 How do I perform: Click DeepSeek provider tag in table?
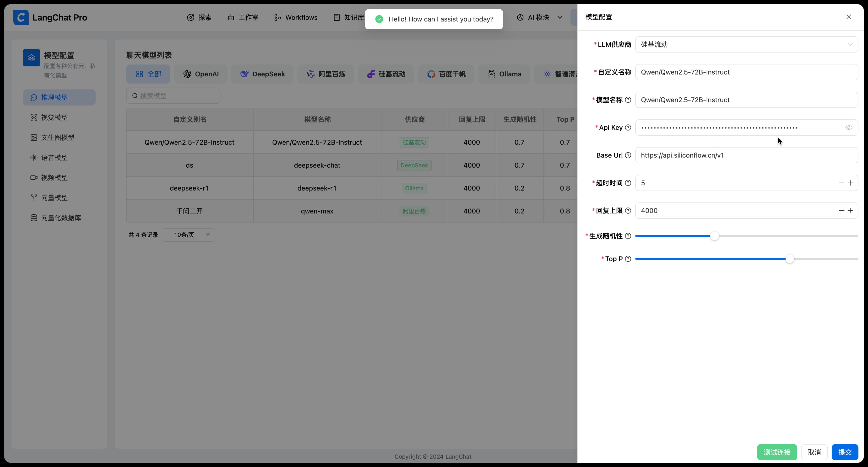point(414,165)
